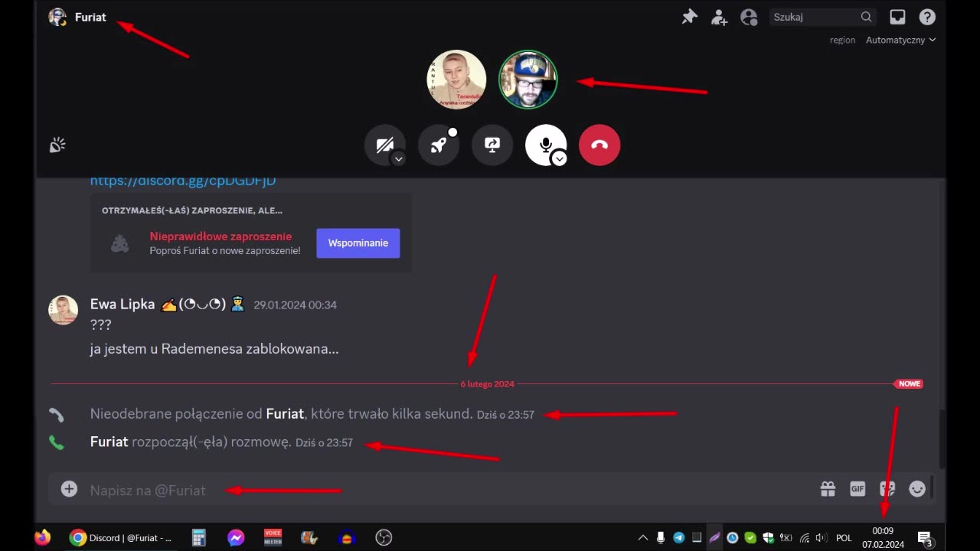Click the message 'ja jestem u Rademenesa zablokowana...'
Image resolution: width=980 pixels, height=551 pixels.
(x=214, y=349)
